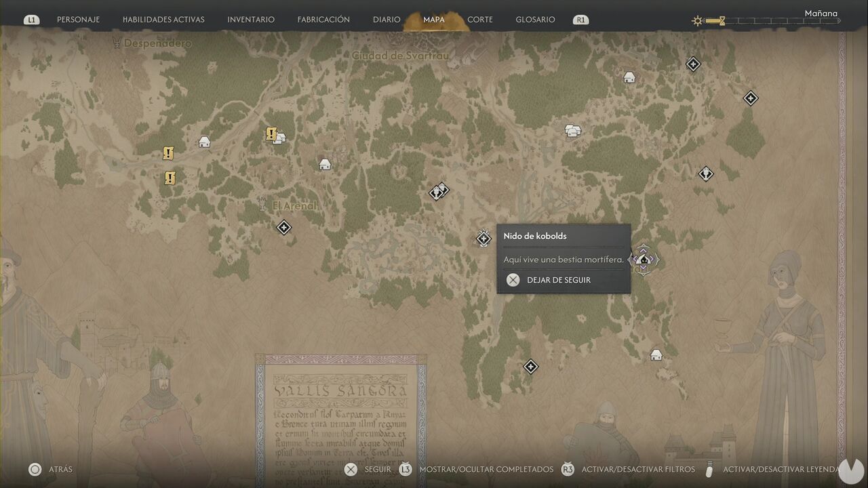This screenshot has height=488, width=868.
Task: Open the INVENTARIO tab
Action: tap(251, 20)
